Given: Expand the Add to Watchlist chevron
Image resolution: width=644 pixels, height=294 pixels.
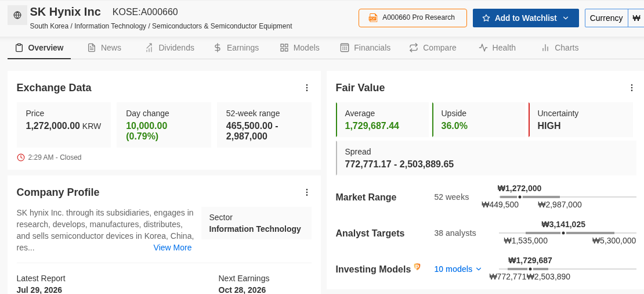Looking at the screenshot, I should pyautogui.click(x=566, y=18).
